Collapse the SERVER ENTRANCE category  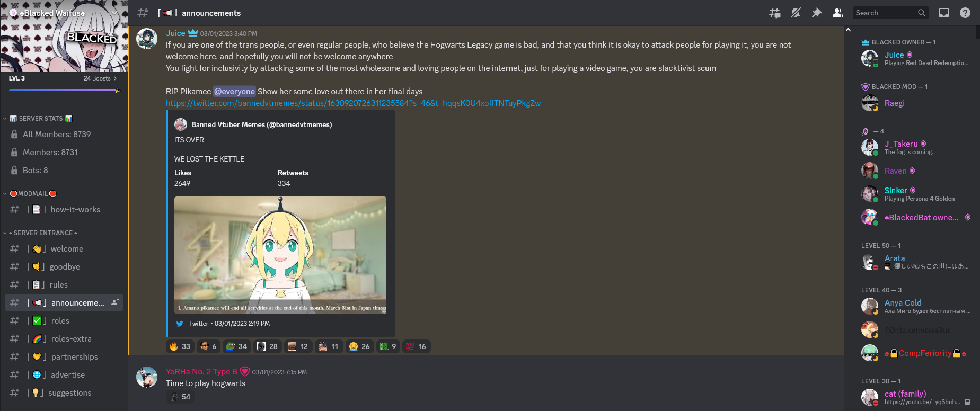(x=41, y=233)
